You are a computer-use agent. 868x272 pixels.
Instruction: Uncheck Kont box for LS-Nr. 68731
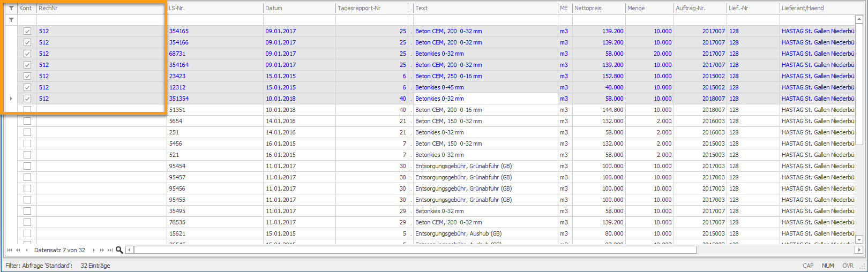tap(27, 54)
